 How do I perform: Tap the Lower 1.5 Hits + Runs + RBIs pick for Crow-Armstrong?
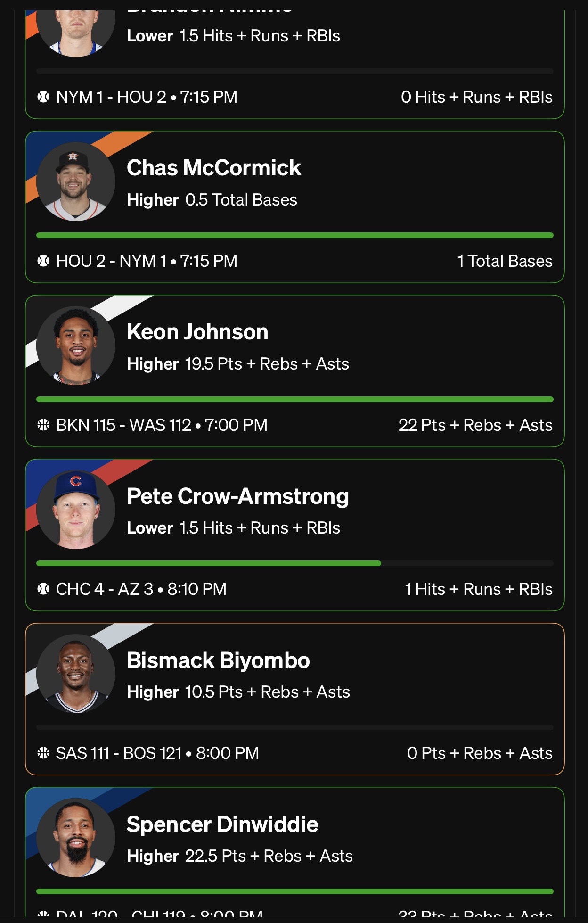pos(233,528)
